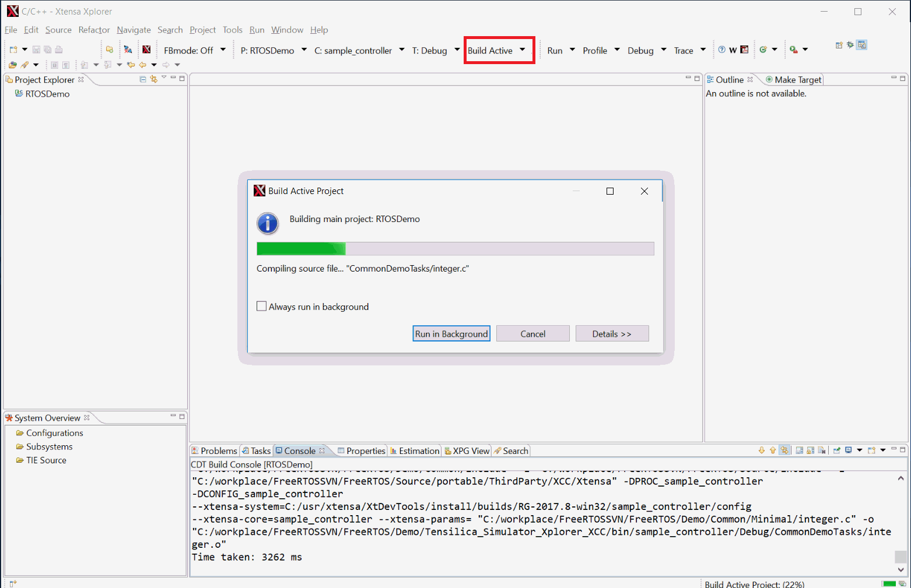Click the Details >> button
The image size is (911, 588).
612,333
